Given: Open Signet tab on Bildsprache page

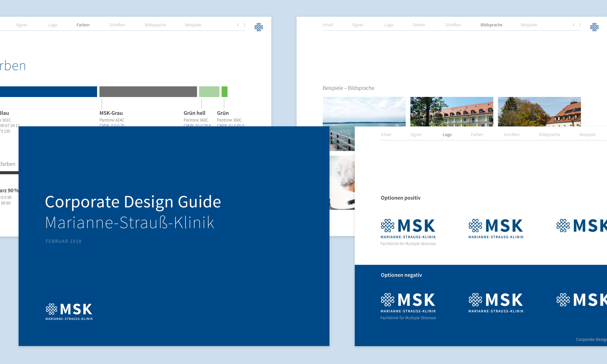Looking at the screenshot, I should 358,25.
